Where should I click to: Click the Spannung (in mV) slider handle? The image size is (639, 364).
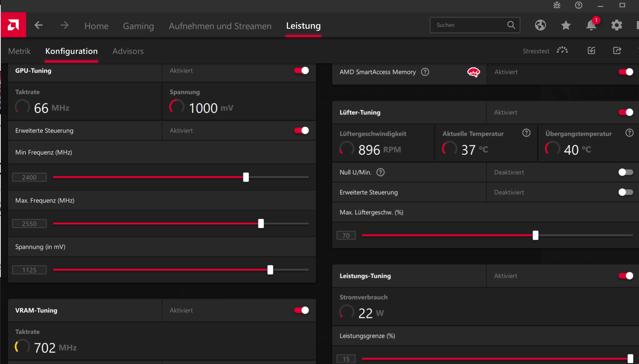270,270
